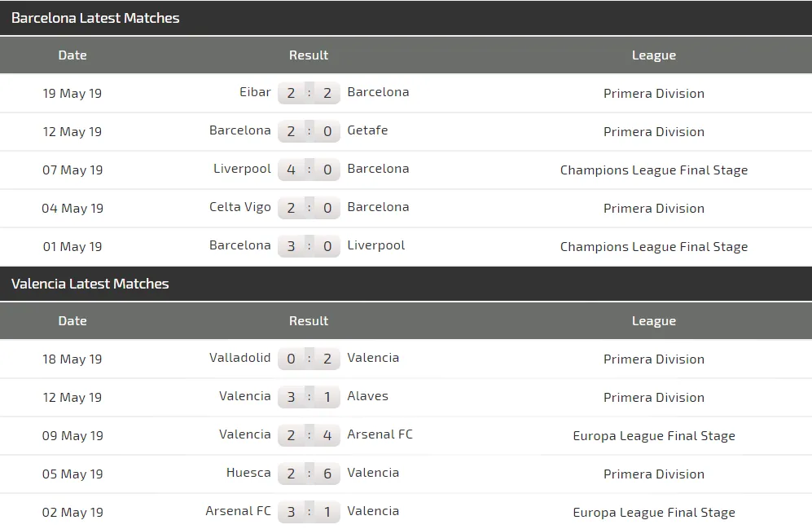Open the Getafe team link

coord(367,130)
